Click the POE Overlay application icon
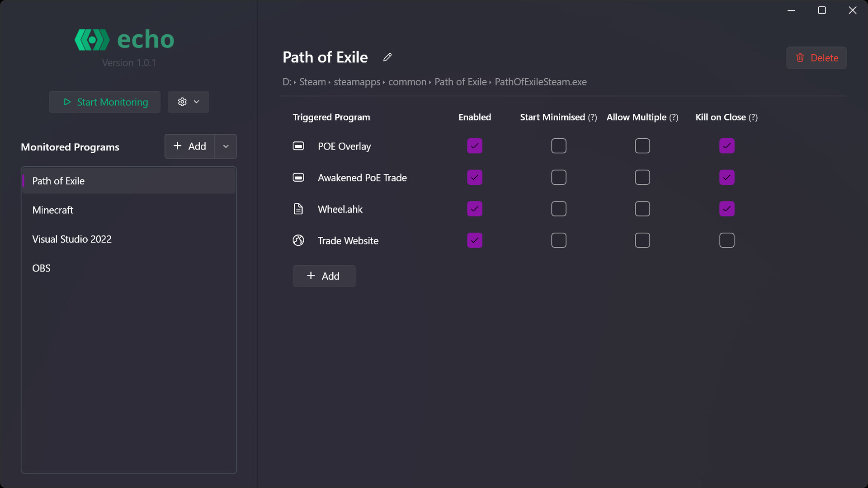This screenshot has height=488, width=868. (298, 146)
